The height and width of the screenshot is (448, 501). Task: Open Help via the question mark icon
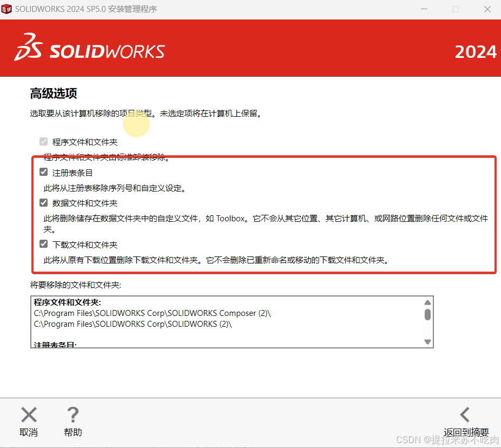coord(73,415)
